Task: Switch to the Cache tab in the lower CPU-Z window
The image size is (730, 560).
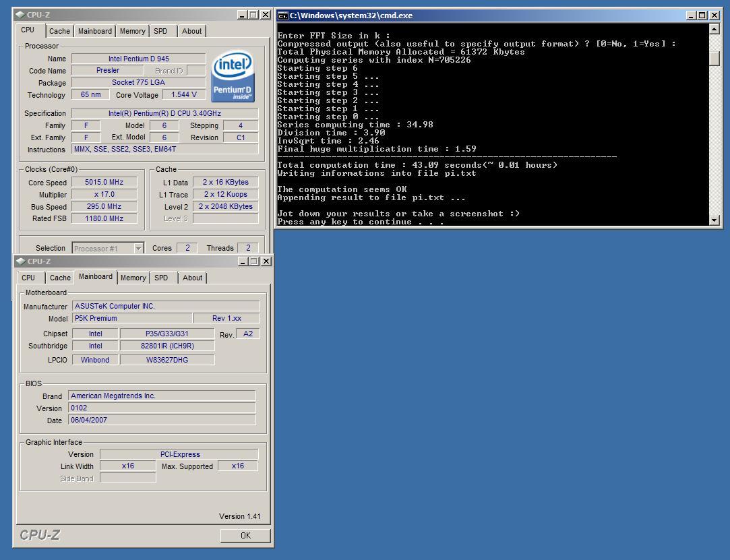Action: (60, 278)
